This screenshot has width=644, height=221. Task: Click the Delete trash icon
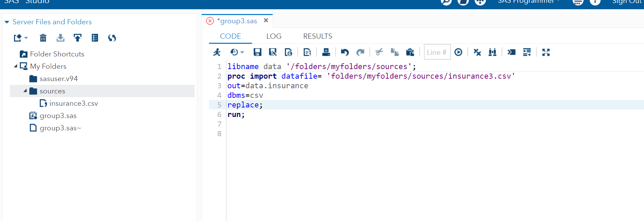tap(43, 38)
